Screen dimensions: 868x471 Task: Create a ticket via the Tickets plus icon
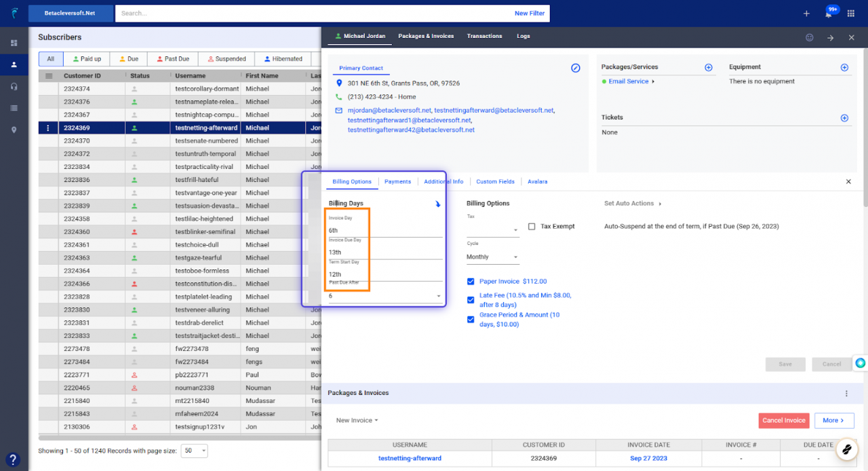coord(844,117)
